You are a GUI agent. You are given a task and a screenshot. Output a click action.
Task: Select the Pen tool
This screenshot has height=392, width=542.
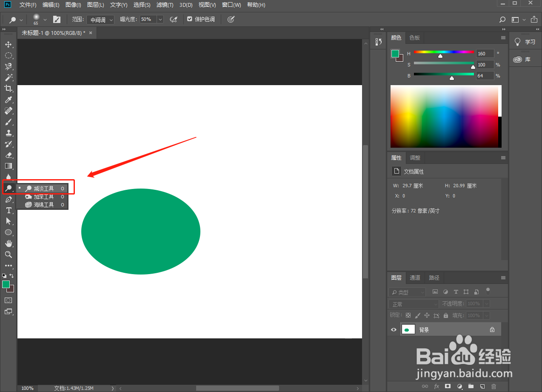[x=8, y=199]
